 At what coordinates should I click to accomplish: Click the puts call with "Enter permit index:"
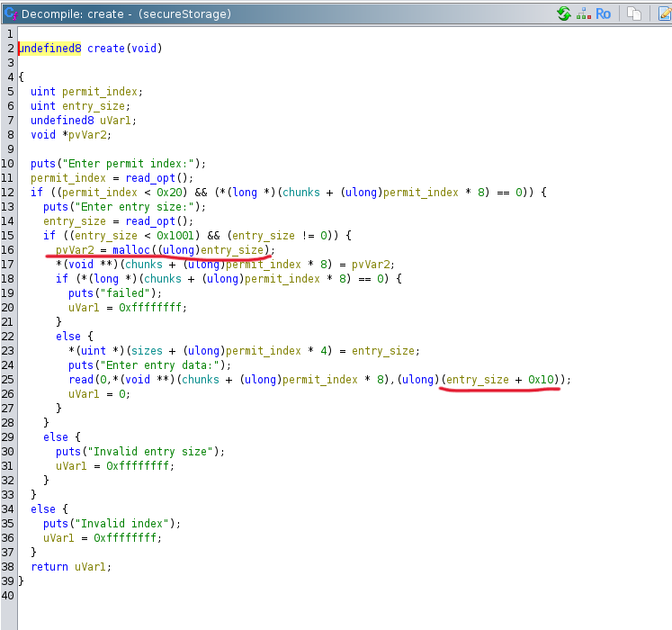[118, 164]
